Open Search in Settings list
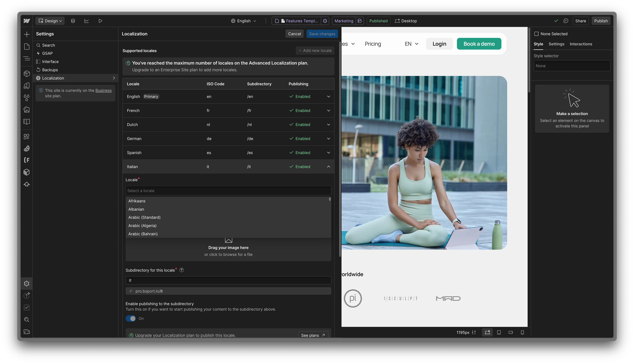This screenshot has width=634, height=364. [x=75, y=45]
